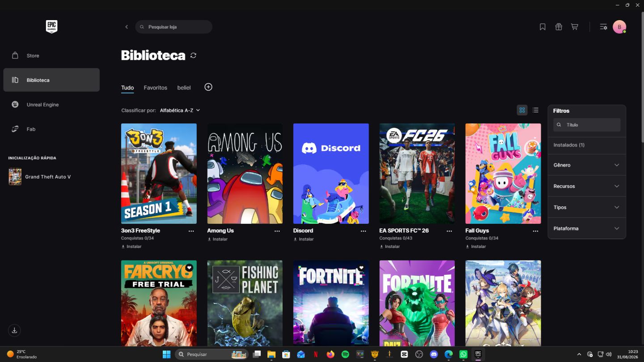
Task: Toggle favorite heart on first Fortnite cover
Action: pos(361,268)
